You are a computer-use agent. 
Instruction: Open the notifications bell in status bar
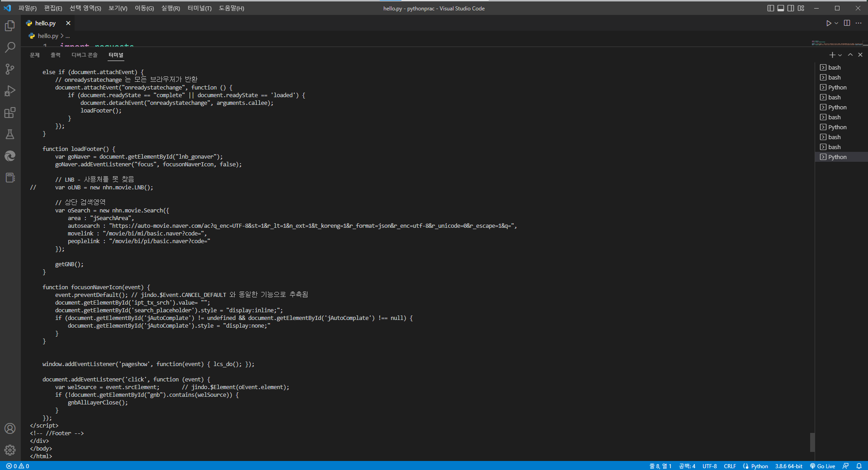tap(859, 466)
